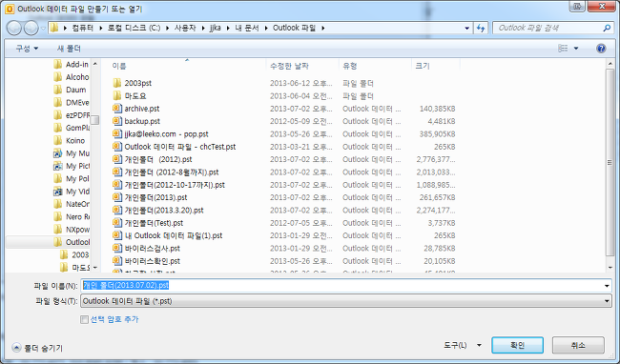Expand the address bar history dropdown
Viewport: 620px width, 364px height.
(467, 28)
